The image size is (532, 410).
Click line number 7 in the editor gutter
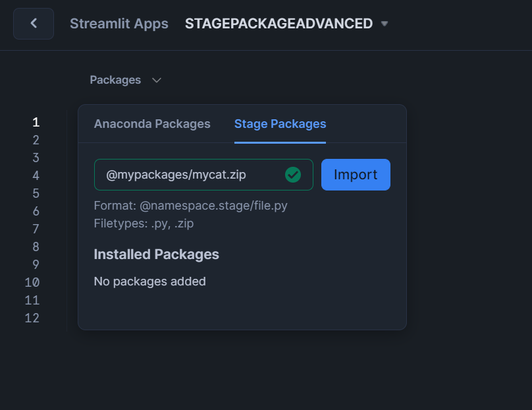tap(36, 229)
